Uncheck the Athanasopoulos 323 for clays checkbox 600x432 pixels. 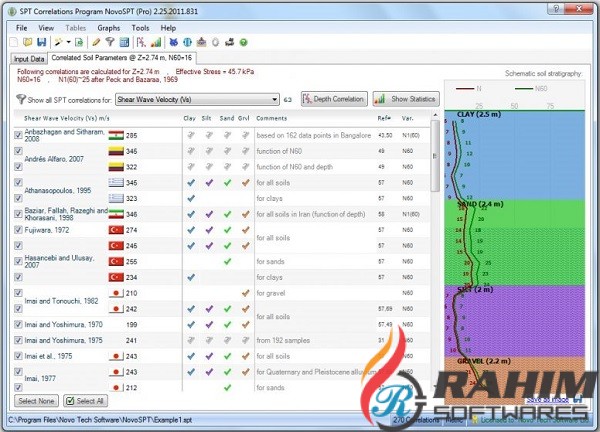pyautogui.click(x=18, y=198)
